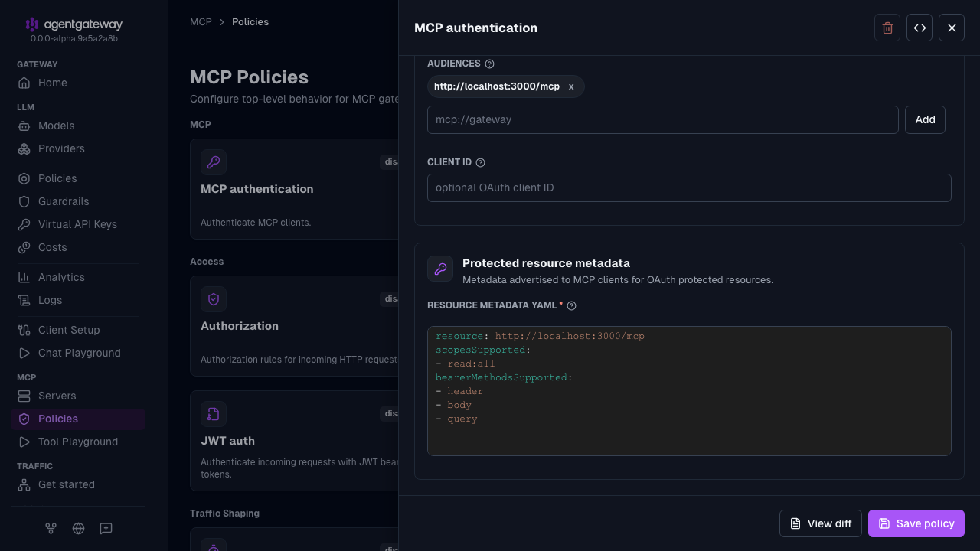The height and width of the screenshot is (551, 980).
Task: Click the Costs coins icon
Action: coord(24,247)
